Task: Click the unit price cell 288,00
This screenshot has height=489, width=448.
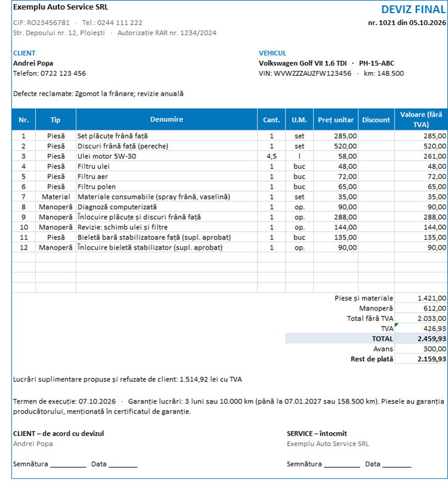Action: [x=336, y=217]
